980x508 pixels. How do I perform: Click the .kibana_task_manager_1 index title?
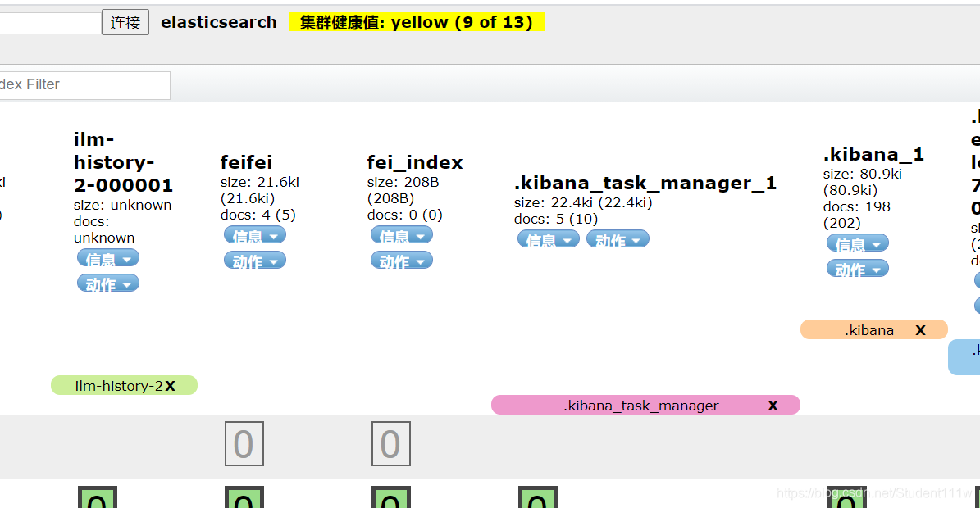(645, 183)
